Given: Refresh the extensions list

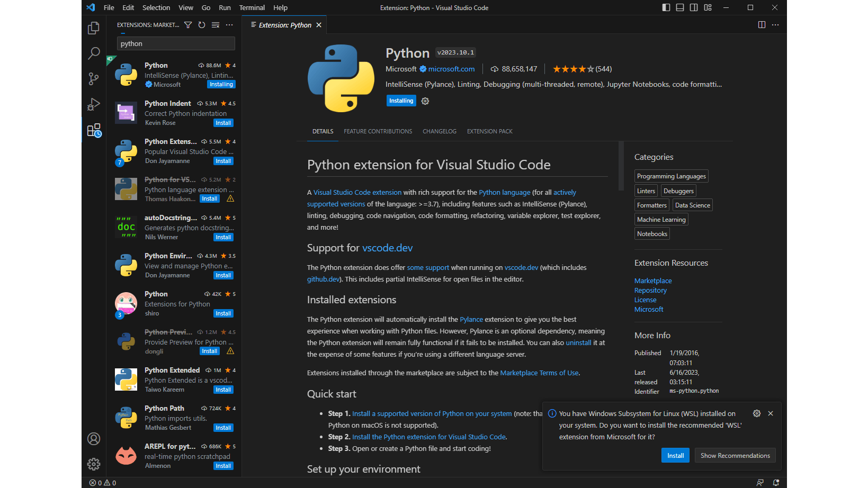Looking at the screenshot, I should tap(201, 24).
